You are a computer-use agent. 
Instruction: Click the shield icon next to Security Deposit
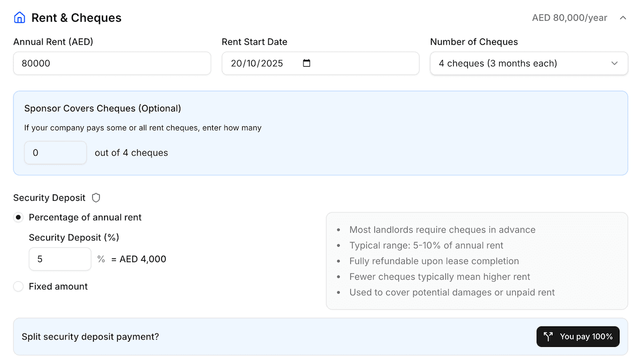coord(96,197)
